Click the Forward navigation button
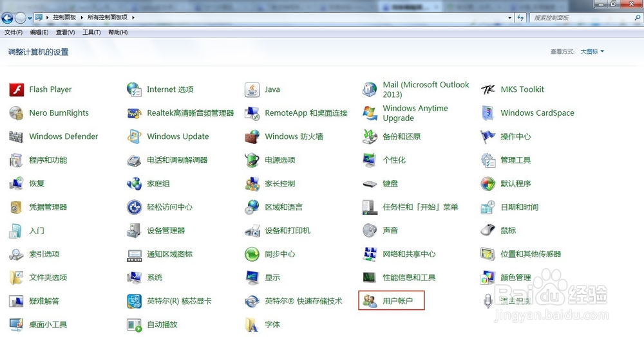The width and height of the screenshot is (644, 337). (20, 17)
